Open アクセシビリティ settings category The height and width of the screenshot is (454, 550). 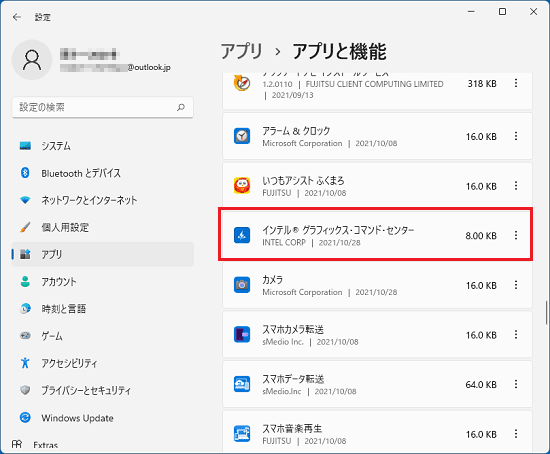[102, 363]
